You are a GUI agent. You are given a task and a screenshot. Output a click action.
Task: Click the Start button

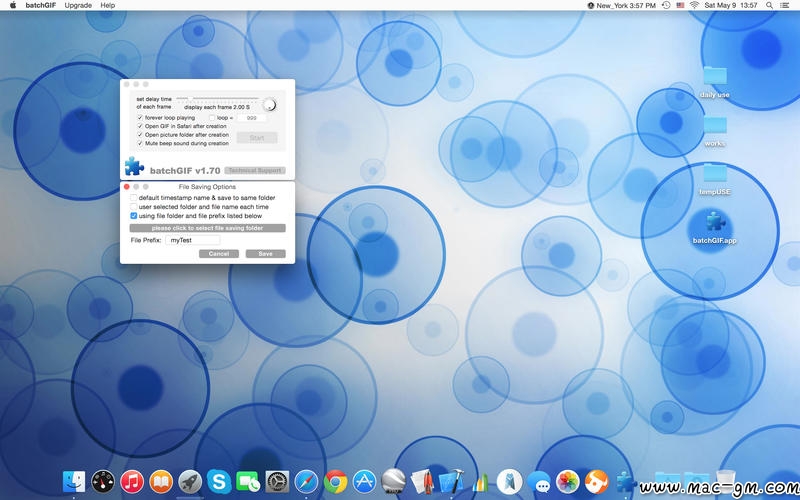coord(257,138)
